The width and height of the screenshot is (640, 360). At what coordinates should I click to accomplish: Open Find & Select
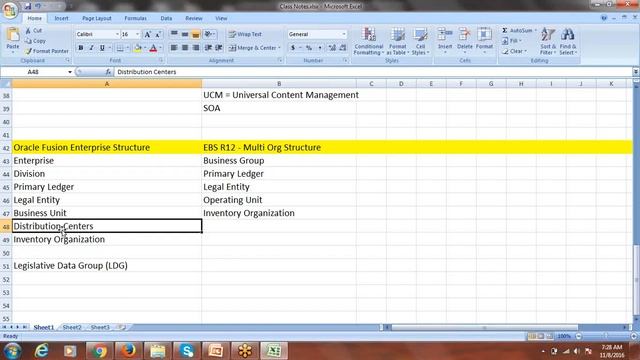[568, 41]
